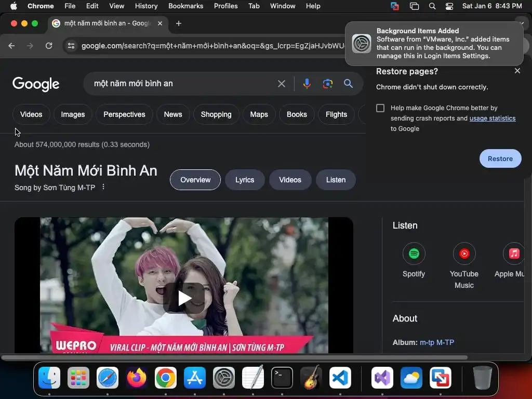Select the Overview song tab
532x399 pixels.
pyautogui.click(x=195, y=180)
